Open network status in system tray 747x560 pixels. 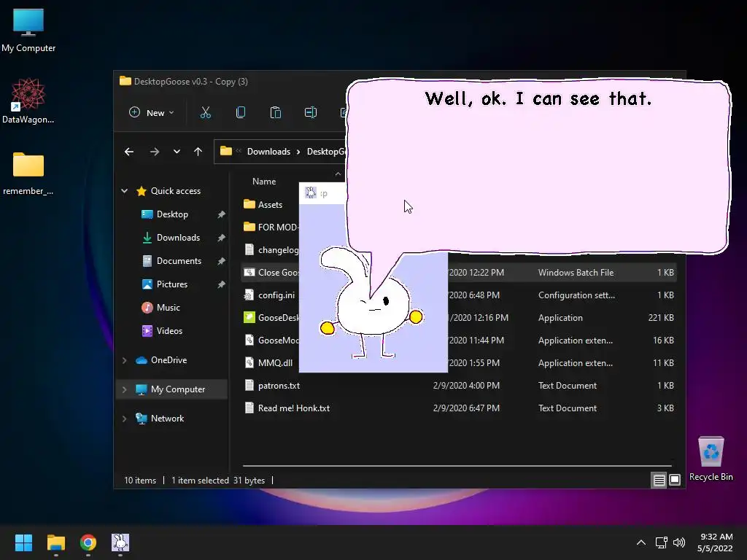[x=661, y=542]
